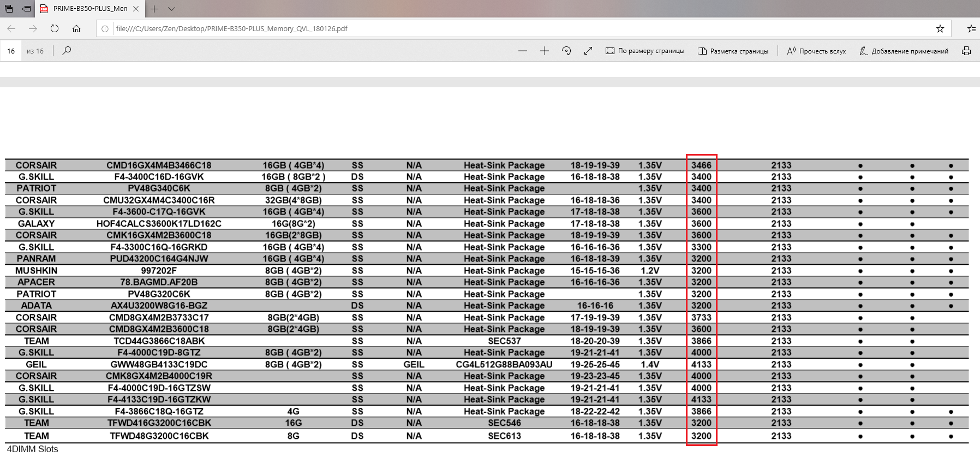The image size is (980, 452).
Task: Click the 1.4V voltage cell
Action: [650, 365]
